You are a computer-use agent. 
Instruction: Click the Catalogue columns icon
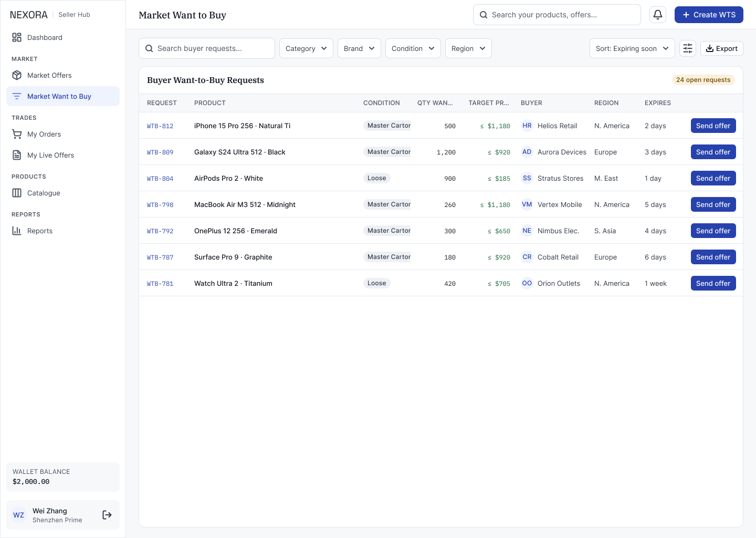tap(17, 193)
